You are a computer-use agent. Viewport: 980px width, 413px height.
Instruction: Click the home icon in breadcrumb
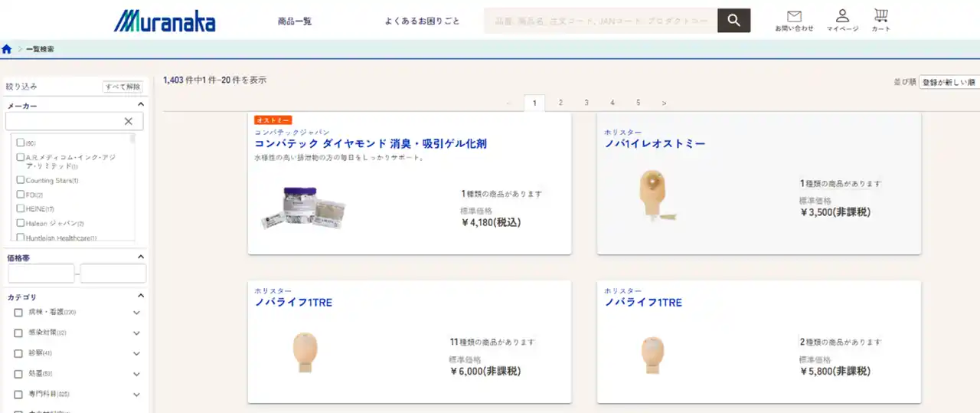(x=7, y=49)
